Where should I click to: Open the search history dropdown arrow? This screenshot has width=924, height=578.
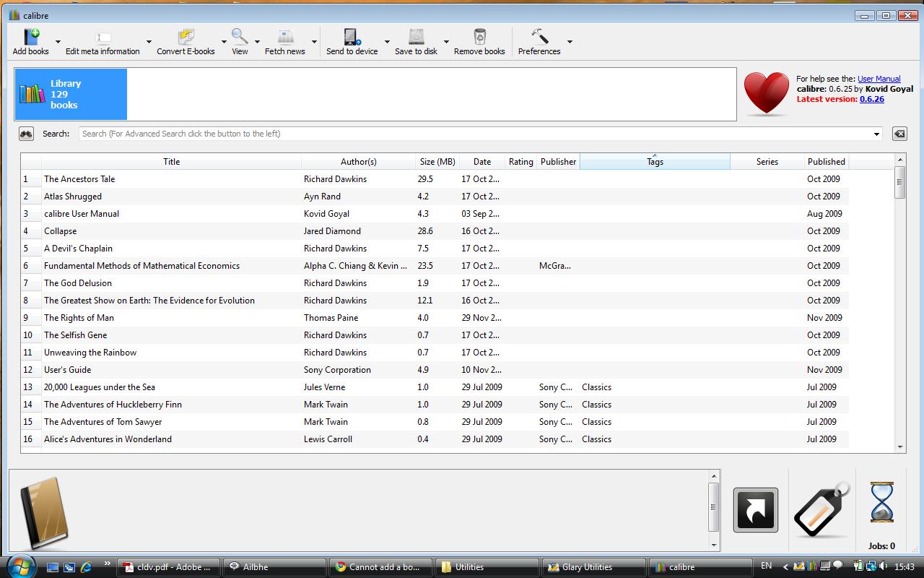pos(876,134)
